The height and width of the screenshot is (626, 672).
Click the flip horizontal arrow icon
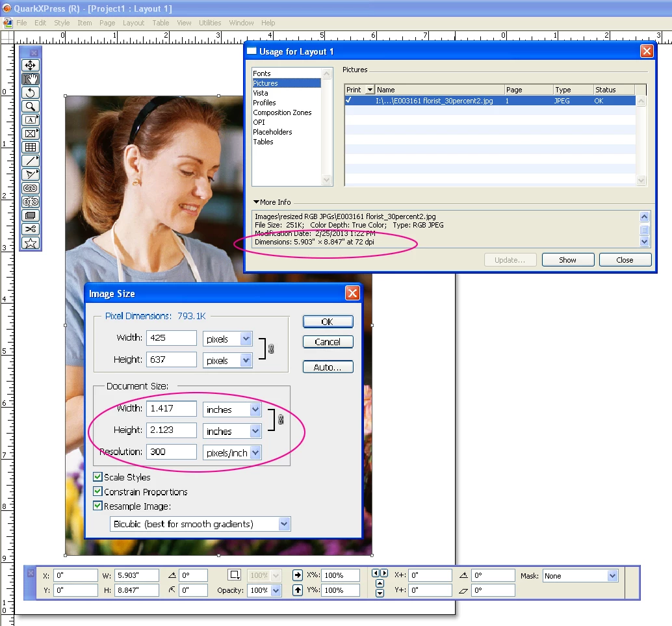298,575
